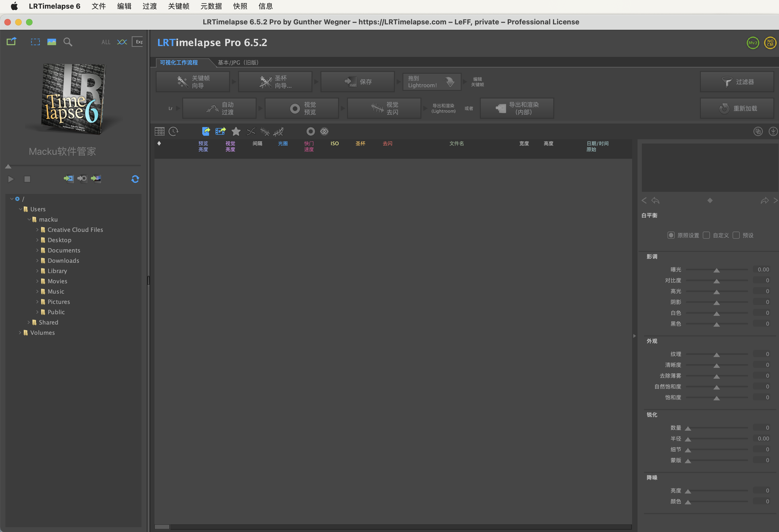Expand the Desktop folder
779x532 pixels.
[x=37, y=240]
